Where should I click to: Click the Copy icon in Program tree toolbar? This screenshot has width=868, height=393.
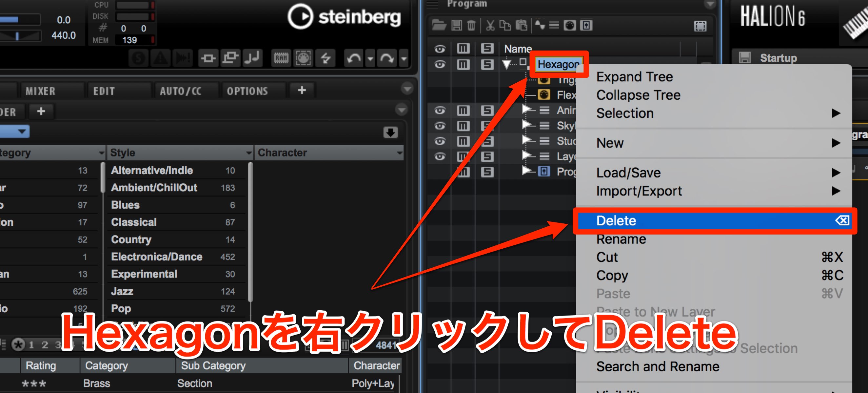(x=505, y=25)
